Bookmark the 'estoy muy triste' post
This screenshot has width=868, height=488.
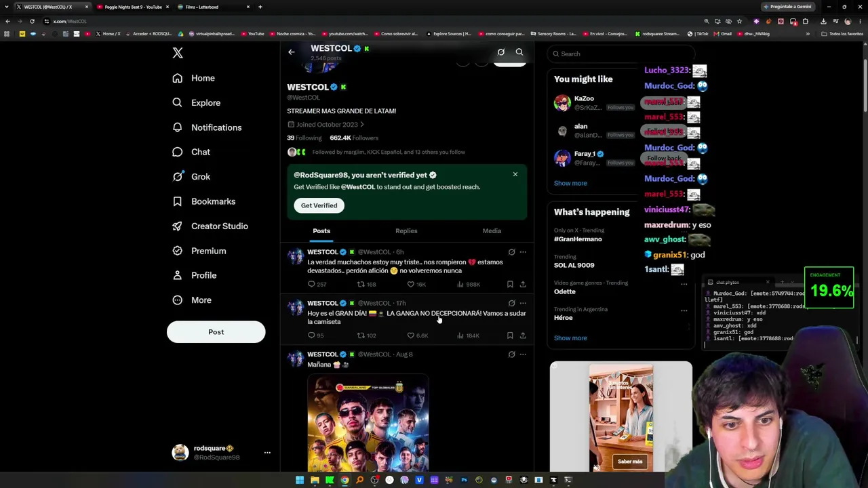(x=510, y=284)
